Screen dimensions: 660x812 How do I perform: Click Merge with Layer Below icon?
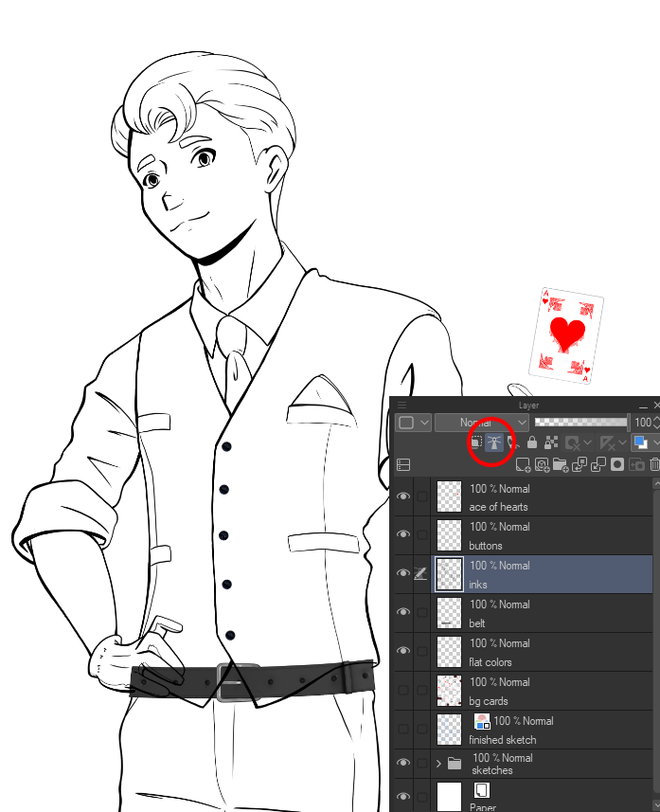(598, 464)
